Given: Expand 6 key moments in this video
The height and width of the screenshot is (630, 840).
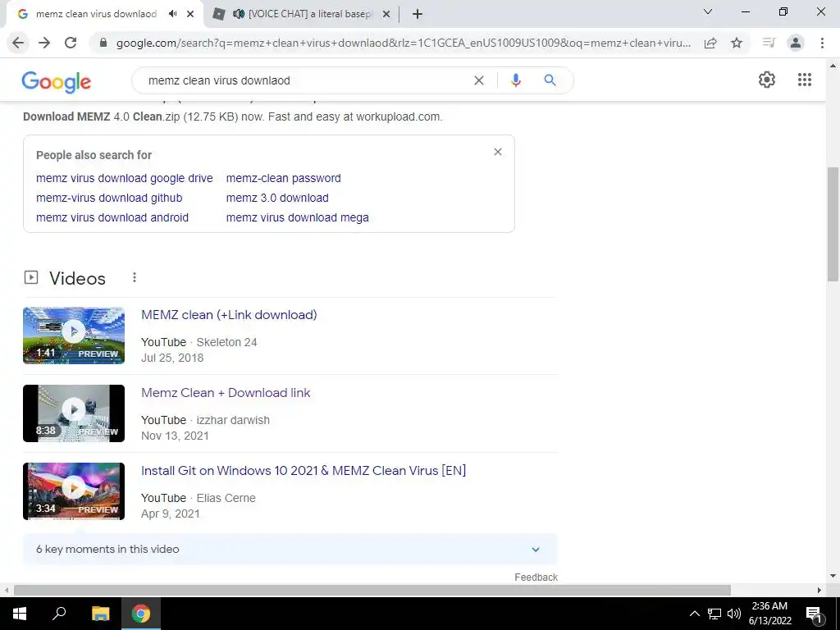Looking at the screenshot, I should coord(290,549).
